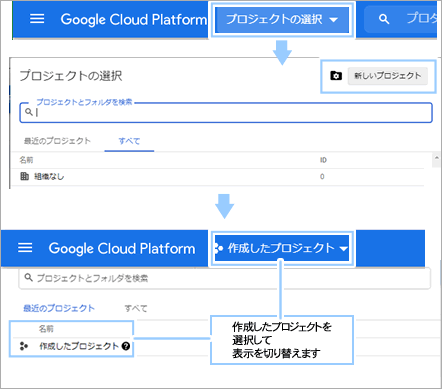Click the new project folder icon
443x390 pixels.
[x=336, y=76]
